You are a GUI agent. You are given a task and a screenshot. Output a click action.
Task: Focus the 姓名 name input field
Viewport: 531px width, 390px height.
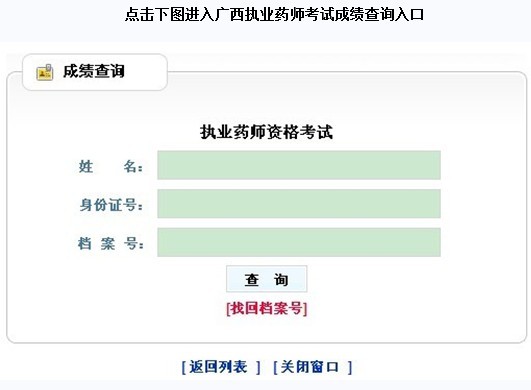pos(299,165)
